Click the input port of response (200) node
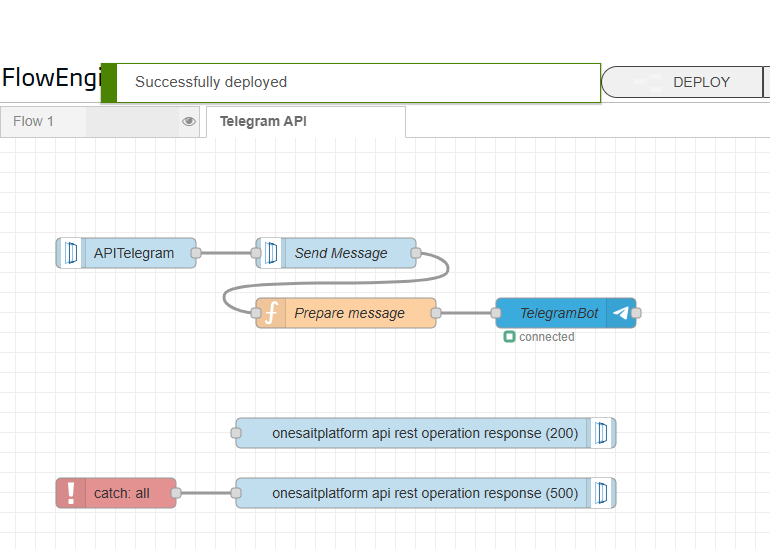This screenshot has height=549, width=778. click(236, 433)
